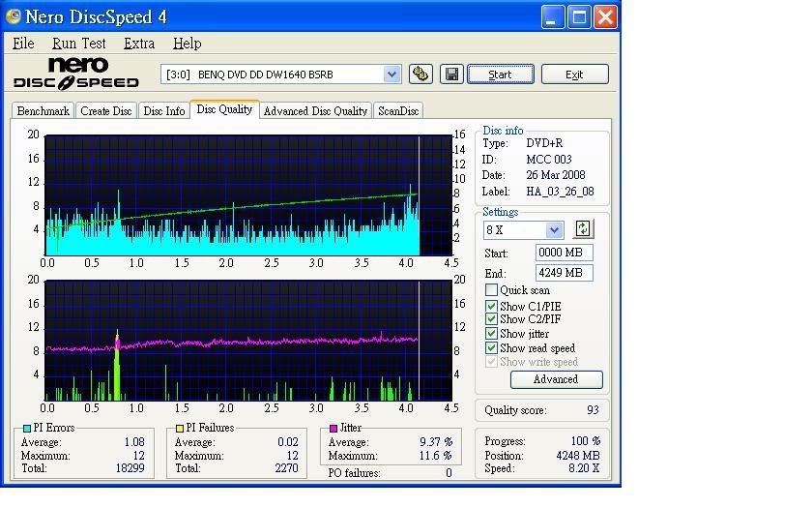This screenshot has width=812, height=508.
Task: Click the floppy disk save icon
Action: (x=451, y=75)
